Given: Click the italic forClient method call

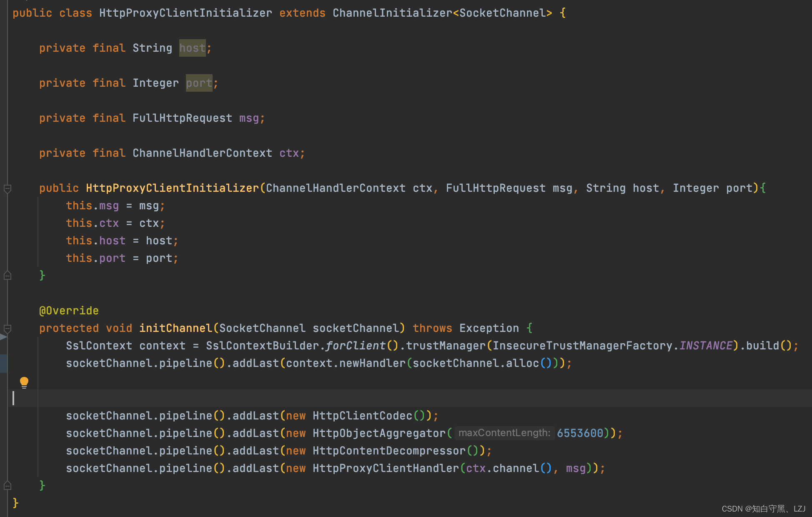Looking at the screenshot, I should 356,346.
